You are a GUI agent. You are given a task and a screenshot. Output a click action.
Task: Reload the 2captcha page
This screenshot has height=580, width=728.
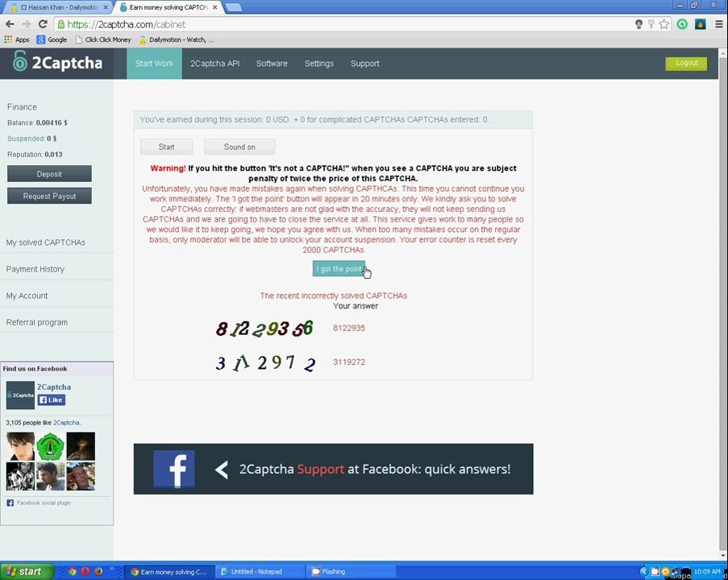43,24
